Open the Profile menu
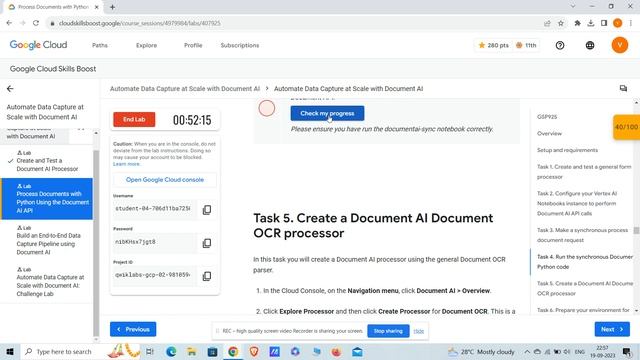Image resolution: width=640 pixels, height=360 pixels. pyautogui.click(x=193, y=45)
